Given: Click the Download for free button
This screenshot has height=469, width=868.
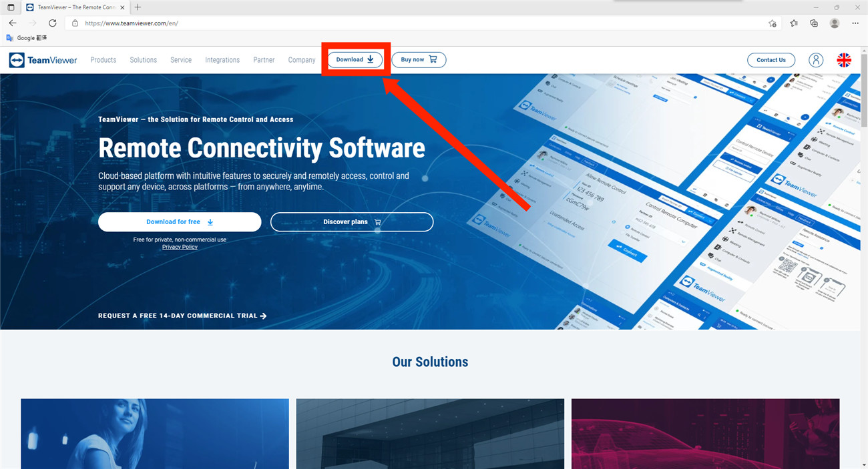Looking at the screenshot, I should click(x=180, y=222).
